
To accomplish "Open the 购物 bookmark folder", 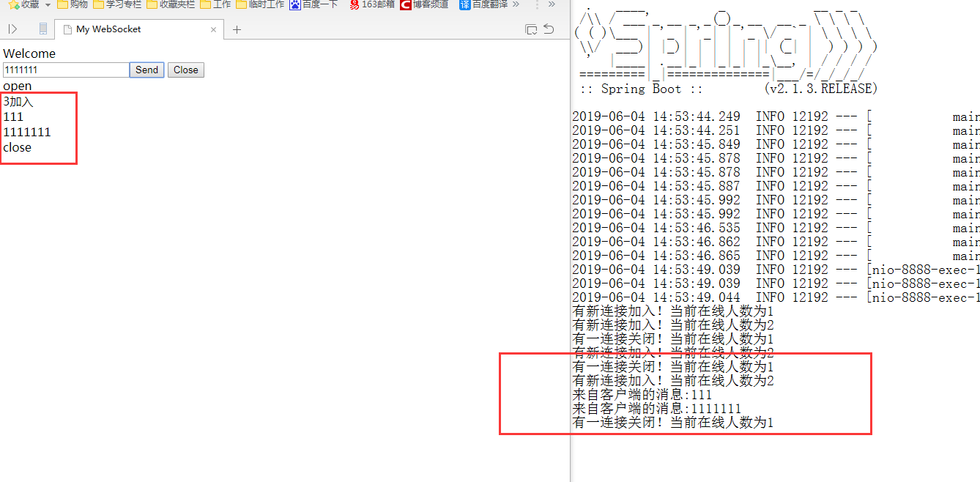I will click(72, 4).
